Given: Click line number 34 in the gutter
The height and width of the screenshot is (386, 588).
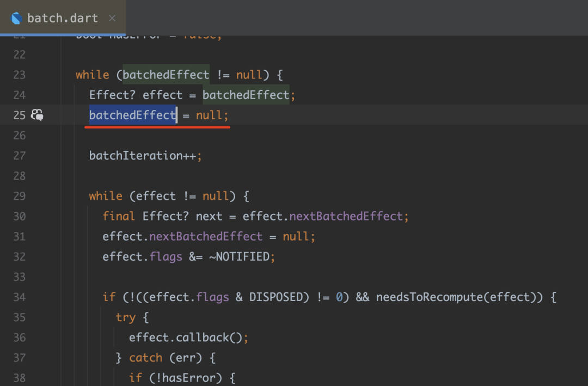Looking at the screenshot, I should (x=19, y=297).
